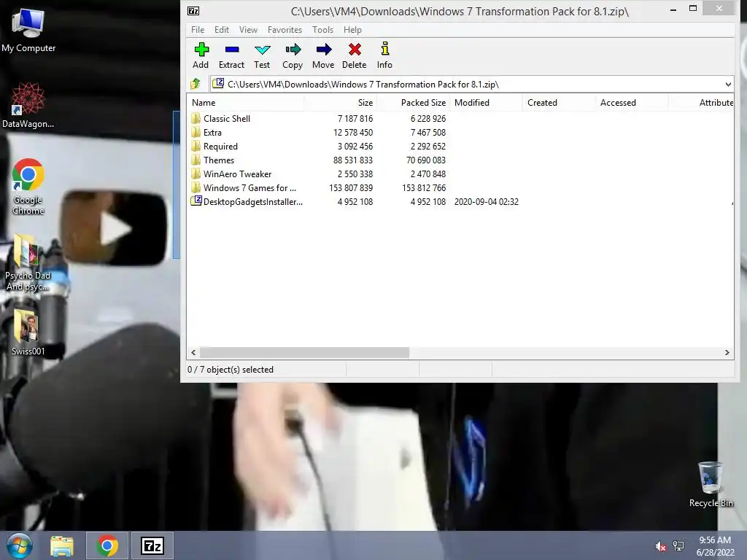747x560 pixels.
Task: Click the muted volume tray icon
Action: tap(660, 546)
